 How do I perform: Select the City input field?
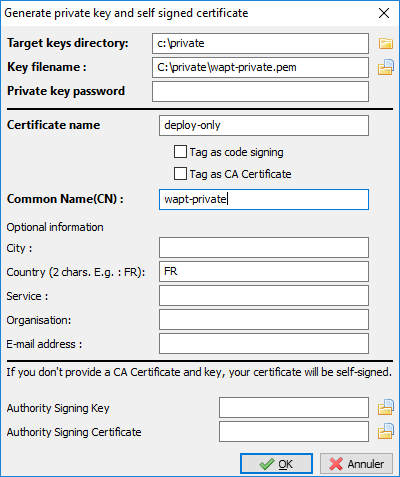coord(264,247)
